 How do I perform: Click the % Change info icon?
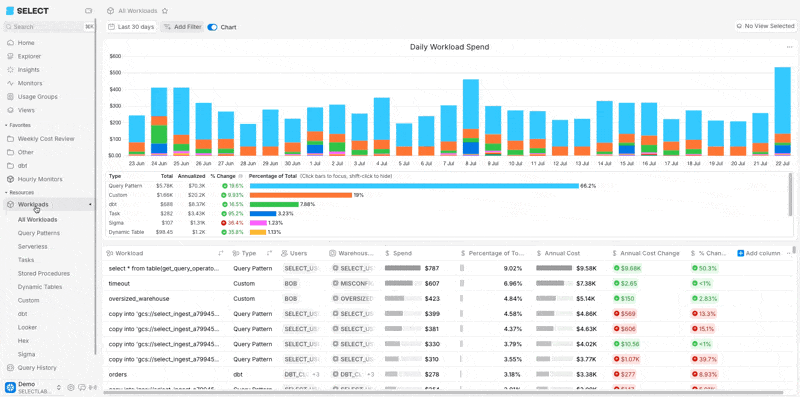point(241,176)
